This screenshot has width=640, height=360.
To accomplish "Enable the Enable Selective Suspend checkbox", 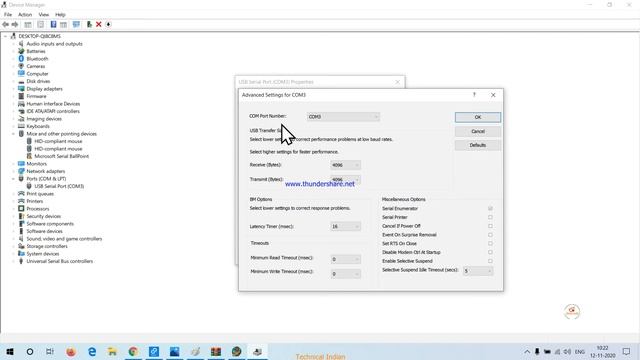I will click(490, 261).
